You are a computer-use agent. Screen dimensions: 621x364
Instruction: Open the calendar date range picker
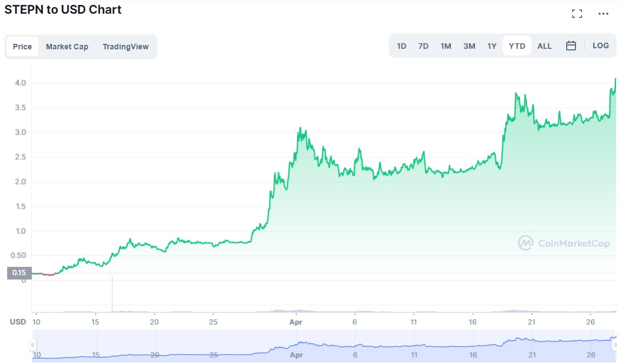pos(571,46)
